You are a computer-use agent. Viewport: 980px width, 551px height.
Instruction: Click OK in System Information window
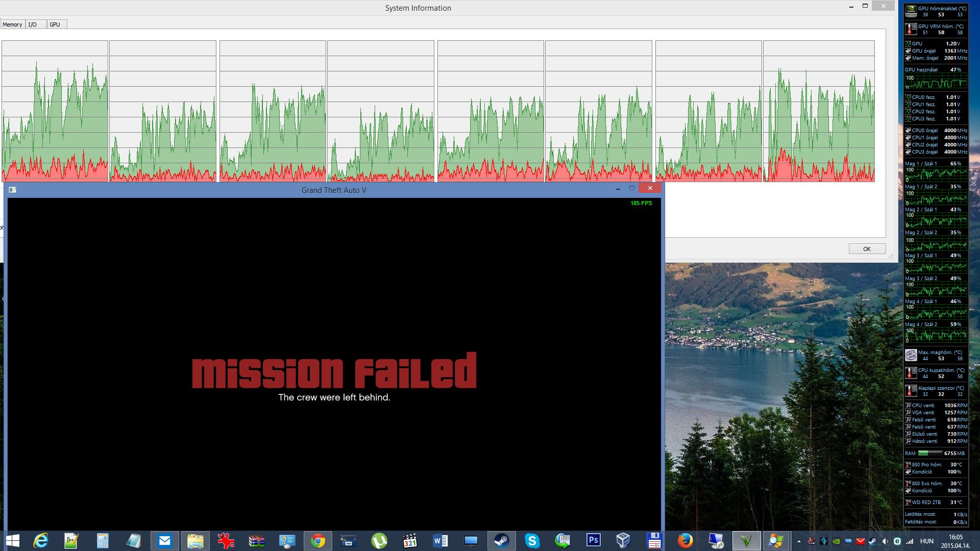[867, 249]
